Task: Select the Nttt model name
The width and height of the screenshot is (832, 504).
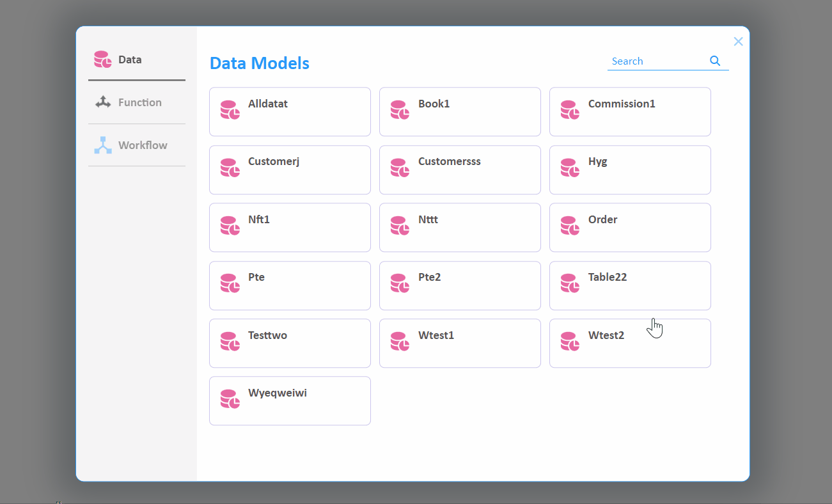Action: [428, 219]
